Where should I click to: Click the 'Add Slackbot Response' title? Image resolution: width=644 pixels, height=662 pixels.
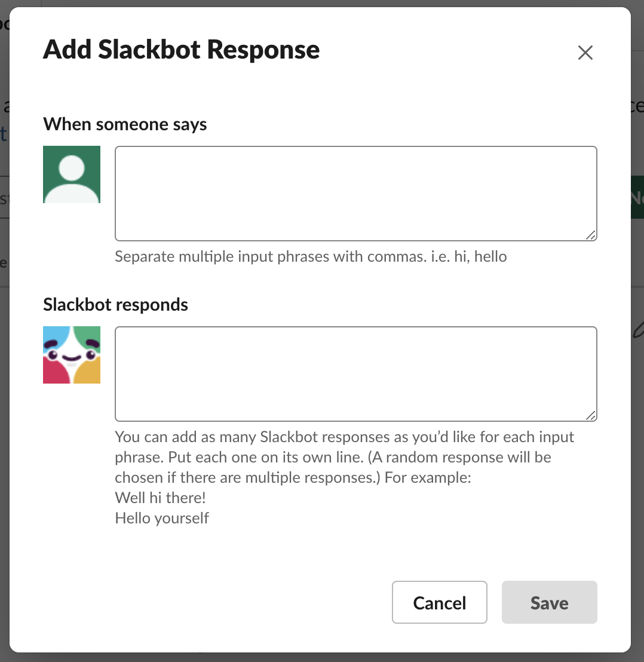click(x=181, y=50)
